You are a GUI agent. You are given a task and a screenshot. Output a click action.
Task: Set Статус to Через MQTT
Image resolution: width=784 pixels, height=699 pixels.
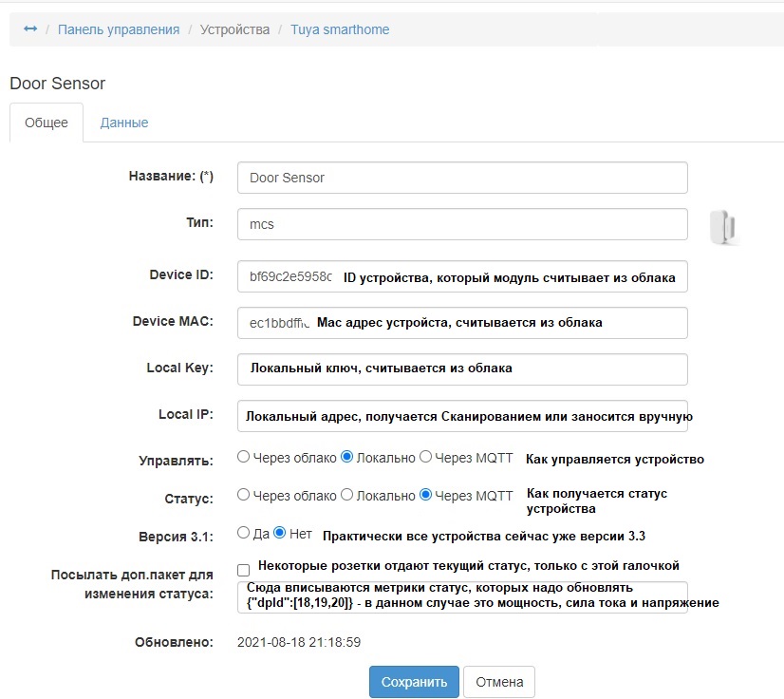coord(426,495)
